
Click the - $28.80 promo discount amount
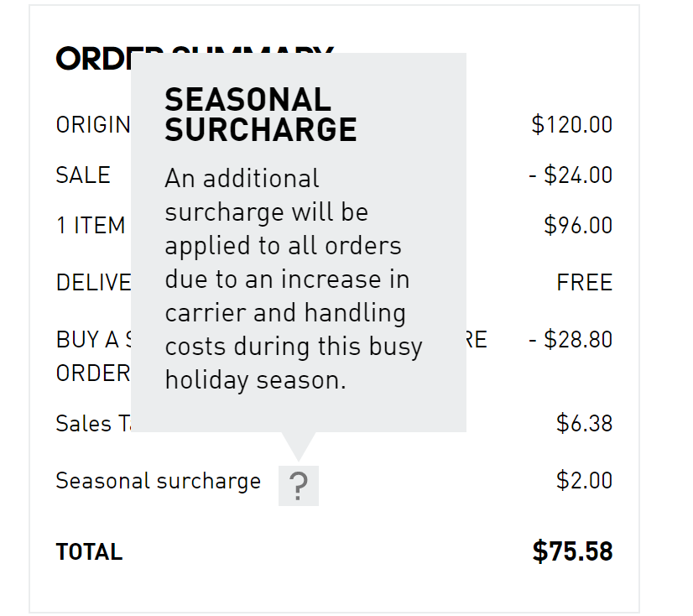571,339
